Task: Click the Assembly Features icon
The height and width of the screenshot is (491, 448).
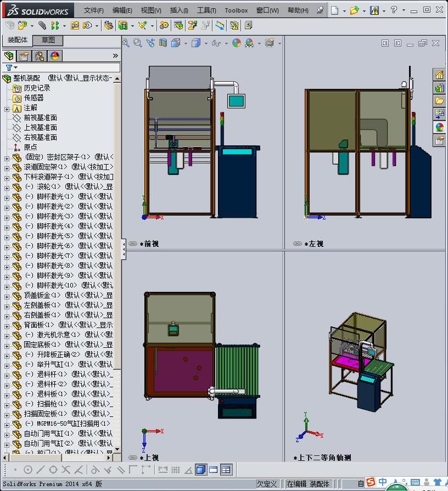Action: (x=123, y=25)
